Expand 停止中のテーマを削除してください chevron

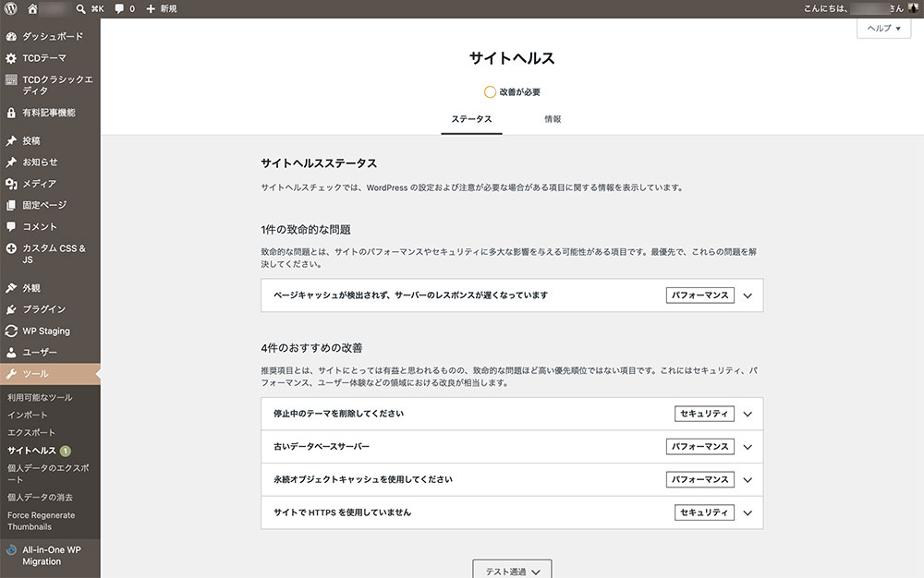pyautogui.click(x=748, y=414)
